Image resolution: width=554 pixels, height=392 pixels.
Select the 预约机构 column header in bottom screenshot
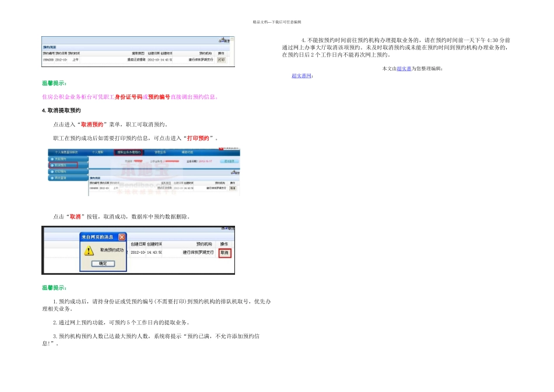point(204,244)
